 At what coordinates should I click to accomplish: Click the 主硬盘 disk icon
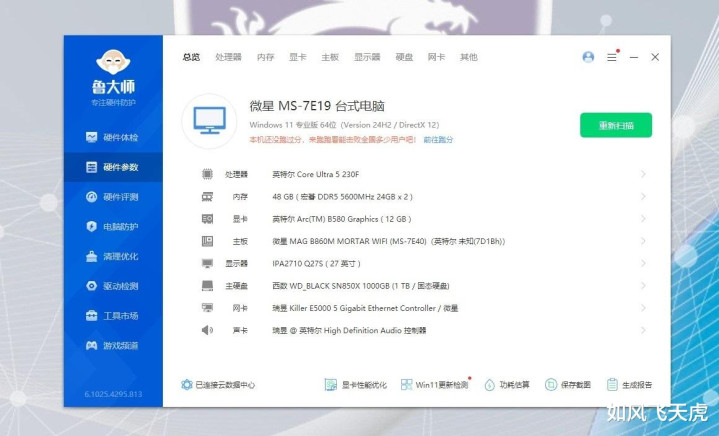point(207,286)
